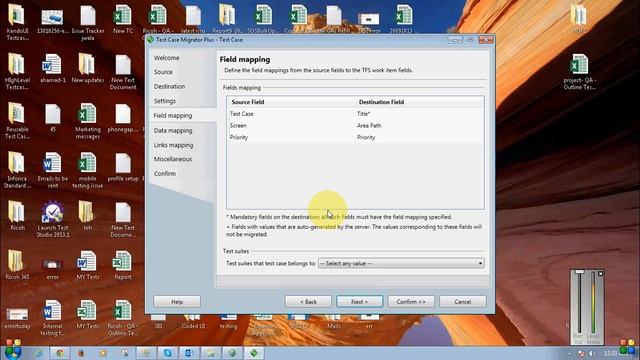Go to the Links mapping step
The width and height of the screenshot is (640, 360).
pyautogui.click(x=173, y=145)
